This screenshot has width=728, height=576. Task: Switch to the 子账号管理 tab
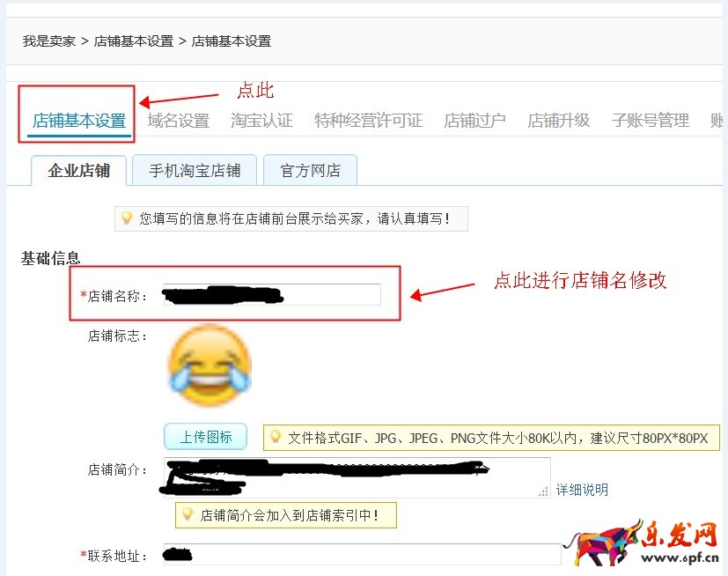[x=650, y=121]
